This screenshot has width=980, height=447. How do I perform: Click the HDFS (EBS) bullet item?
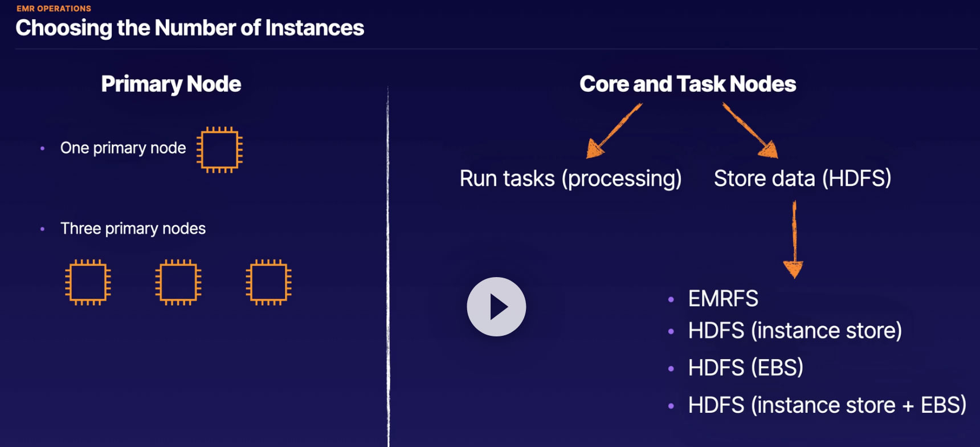pyautogui.click(x=745, y=368)
